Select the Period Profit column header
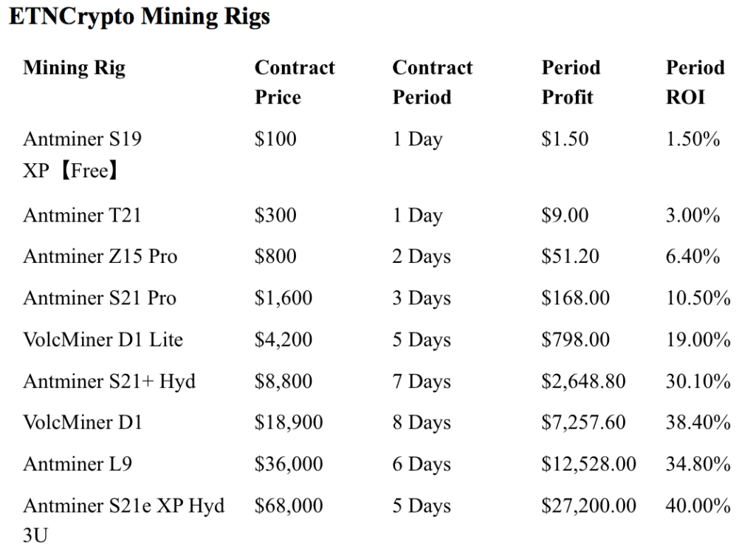 click(571, 82)
